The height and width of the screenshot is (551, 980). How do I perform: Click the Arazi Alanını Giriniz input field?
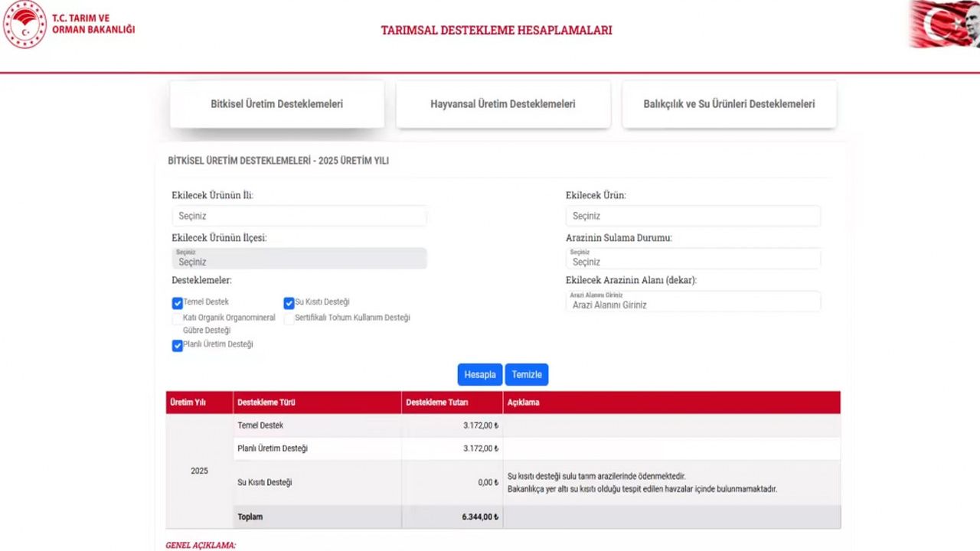[692, 302]
